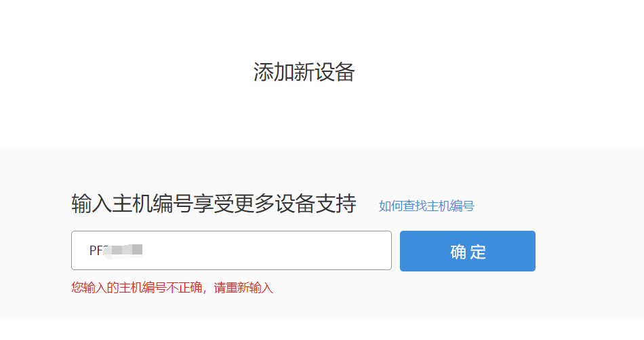Click the 确定 confirm button
Viewport: 644px width, 340px height.
467,251
